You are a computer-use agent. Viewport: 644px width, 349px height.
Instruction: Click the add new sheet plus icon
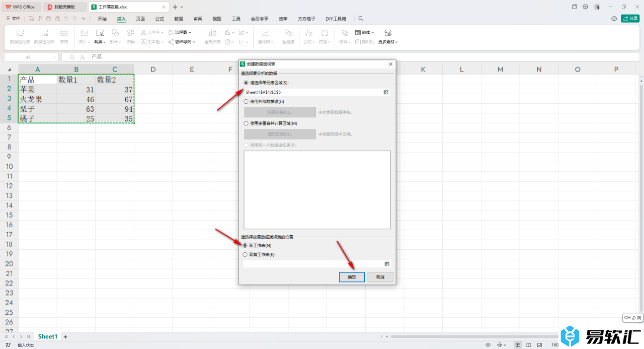point(65,336)
